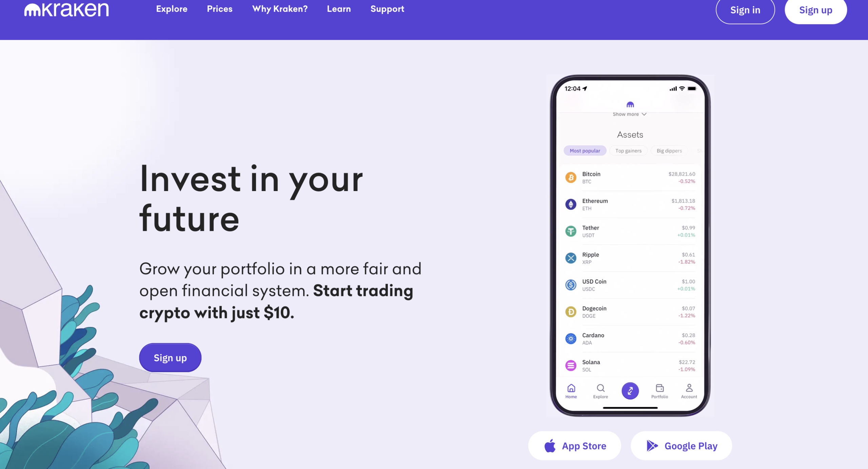This screenshot has height=469, width=868.
Task: Click the Sign up button
Action: (816, 10)
